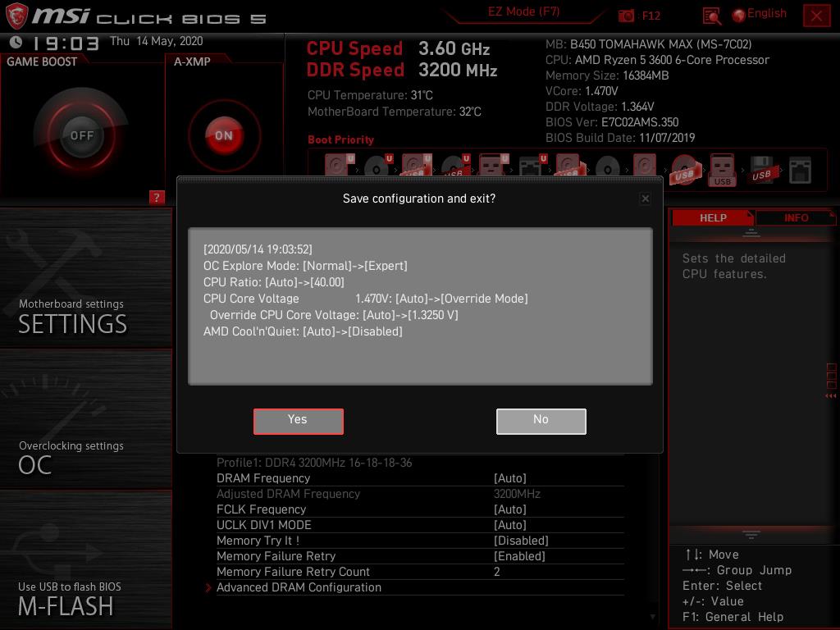The width and height of the screenshot is (840, 630).
Task: Click the settings list scroll-down arrow
Action: click(652, 617)
